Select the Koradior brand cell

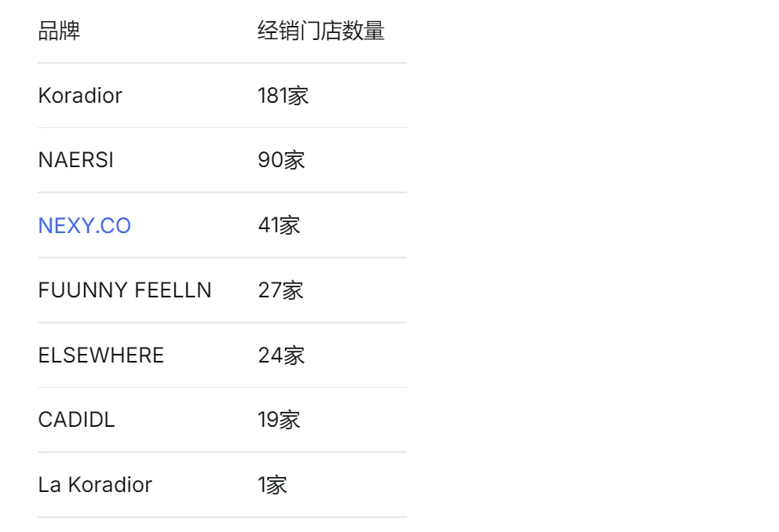(x=80, y=96)
